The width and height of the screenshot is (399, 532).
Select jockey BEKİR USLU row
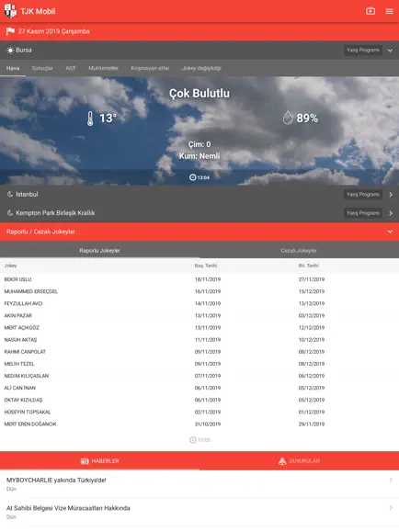tap(199, 279)
